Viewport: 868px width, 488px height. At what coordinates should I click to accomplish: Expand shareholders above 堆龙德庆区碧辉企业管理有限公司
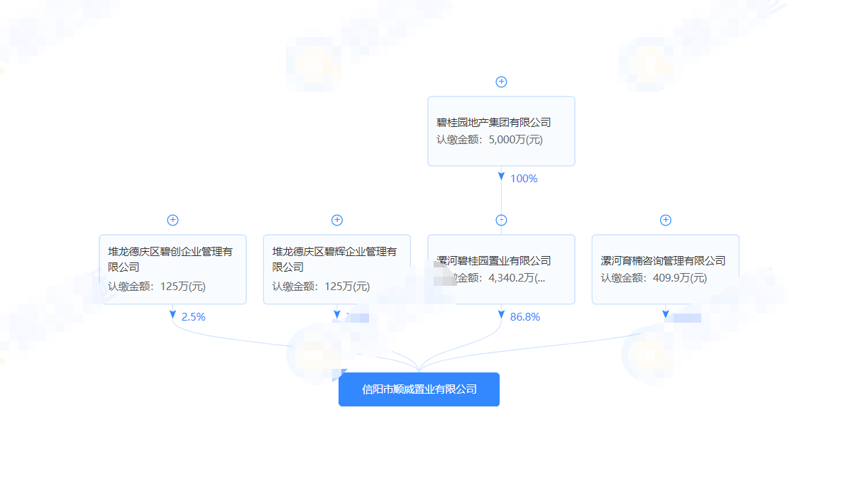pos(337,220)
